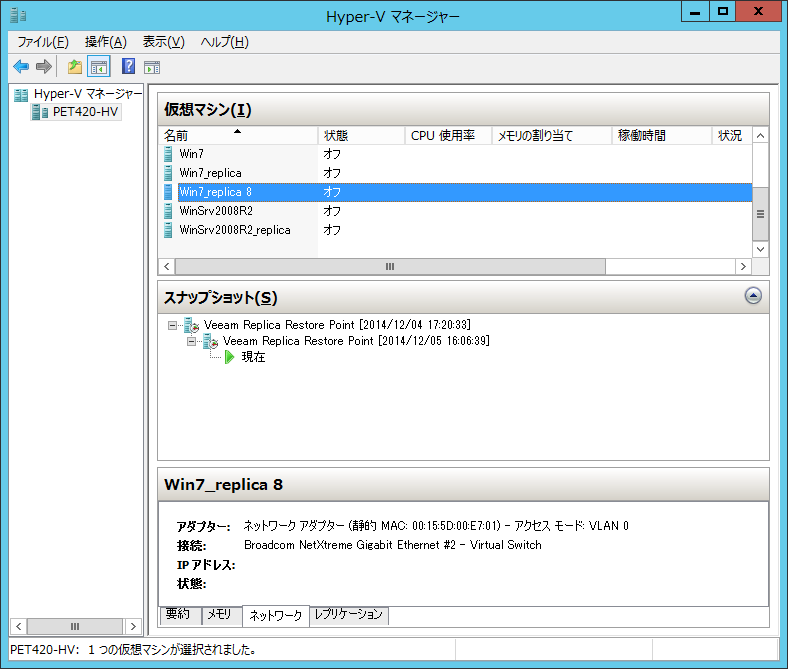Viewport: 788px width, 669px height.
Task: Click the console tree scroll right arrow
Action: pos(133,627)
